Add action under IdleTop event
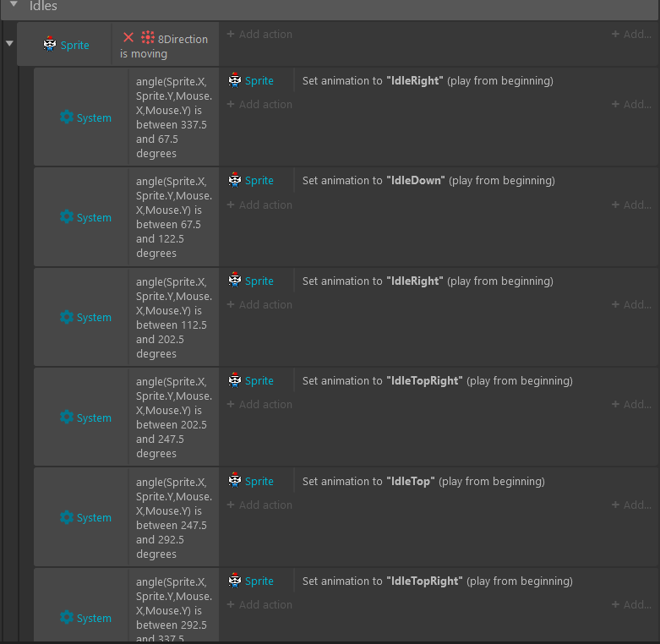660x644 pixels. (x=259, y=505)
